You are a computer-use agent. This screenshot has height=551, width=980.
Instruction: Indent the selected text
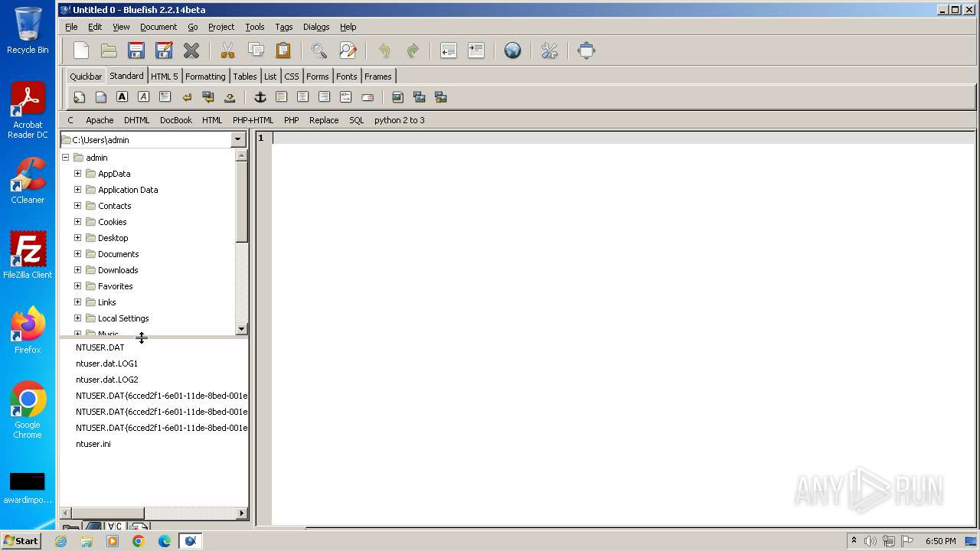tap(476, 51)
